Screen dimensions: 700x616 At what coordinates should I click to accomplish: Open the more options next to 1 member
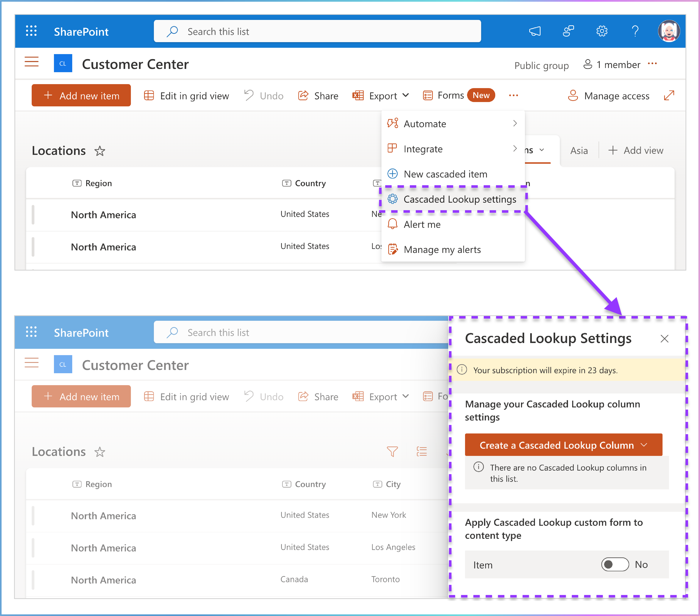pos(652,64)
